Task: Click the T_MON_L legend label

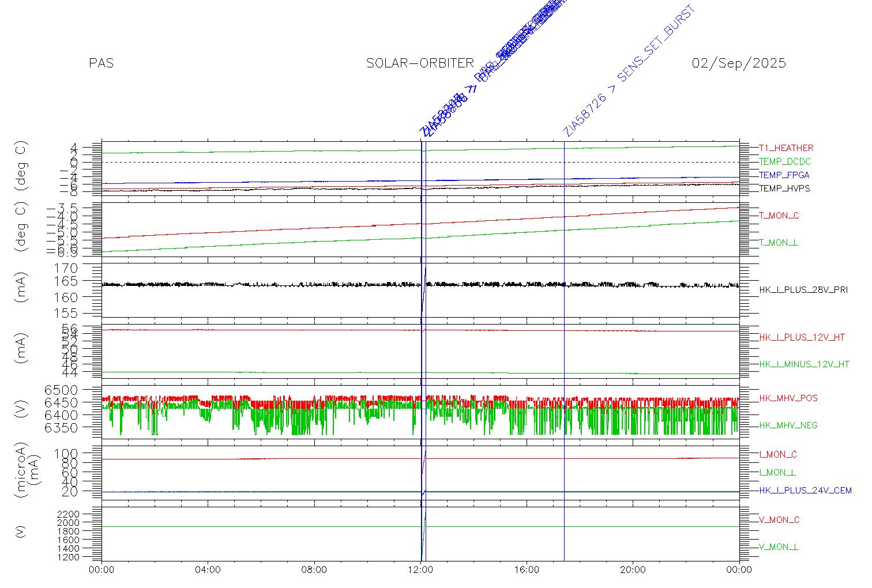Action: click(779, 243)
